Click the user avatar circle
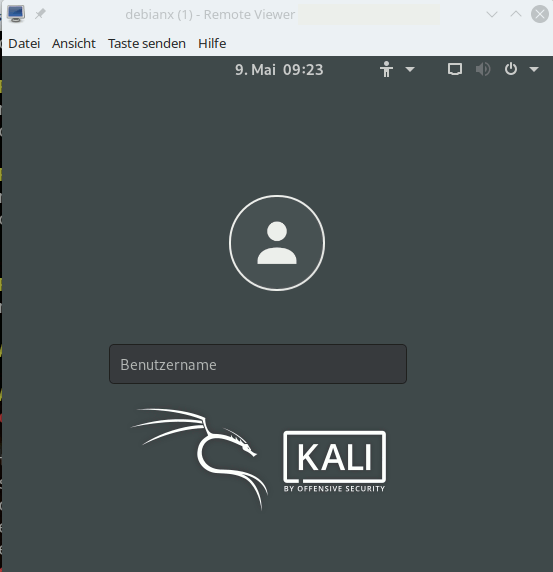 pos(277,243)
